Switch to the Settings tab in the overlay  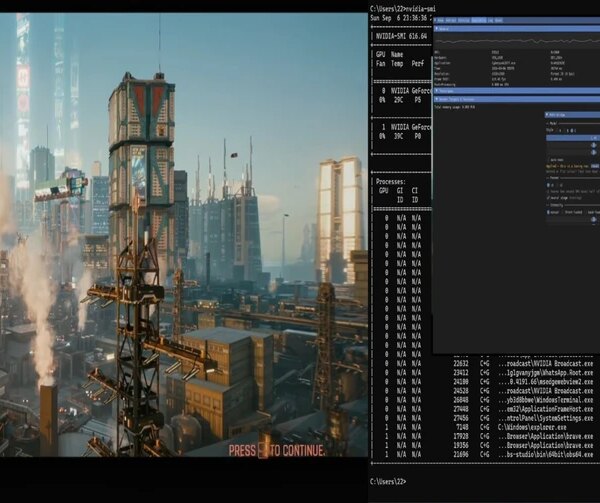point(464,20)
